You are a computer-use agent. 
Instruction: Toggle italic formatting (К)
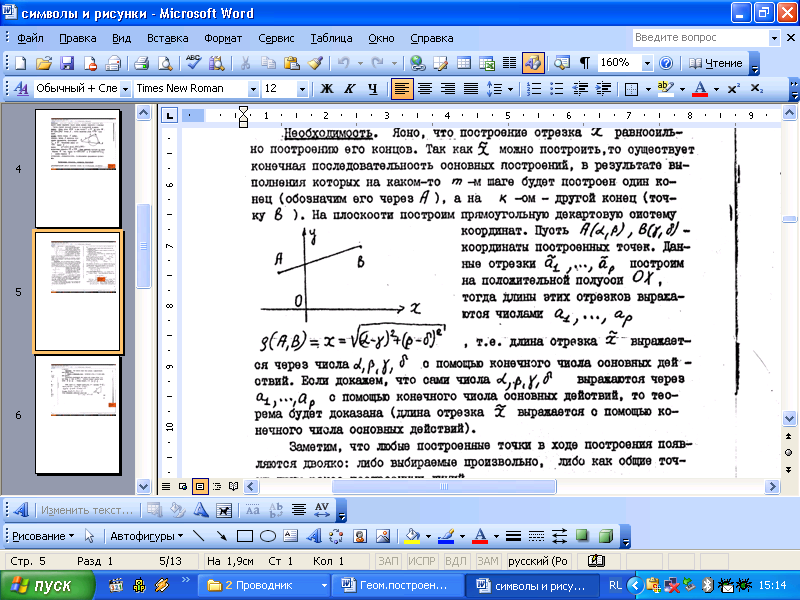point(349,89)
